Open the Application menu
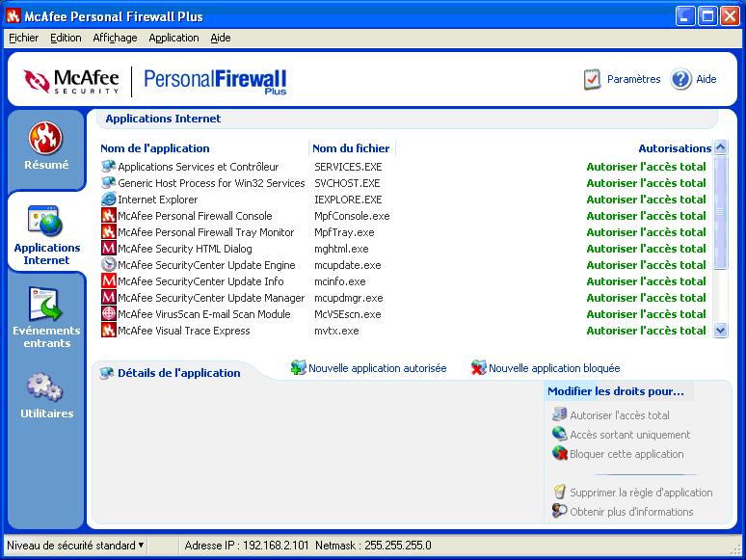 [173, 38]
